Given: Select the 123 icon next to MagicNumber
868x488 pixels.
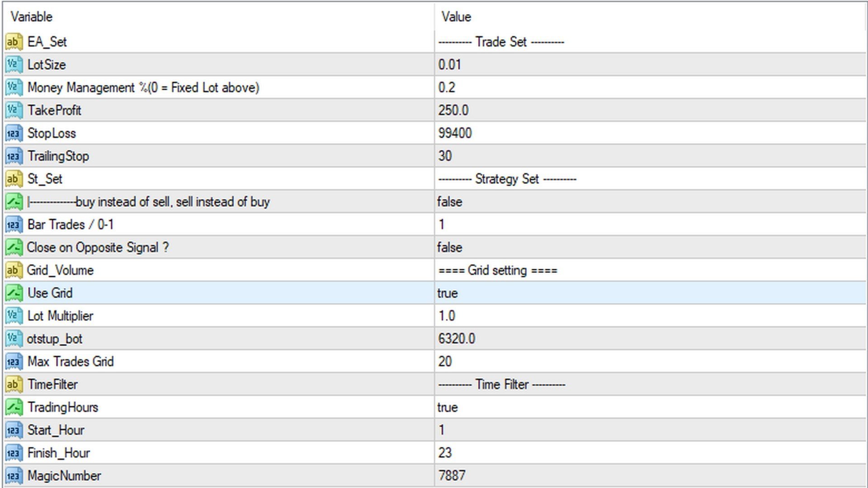Looking at the screenshot, I should pyautogui.click(x=13, y=475).
